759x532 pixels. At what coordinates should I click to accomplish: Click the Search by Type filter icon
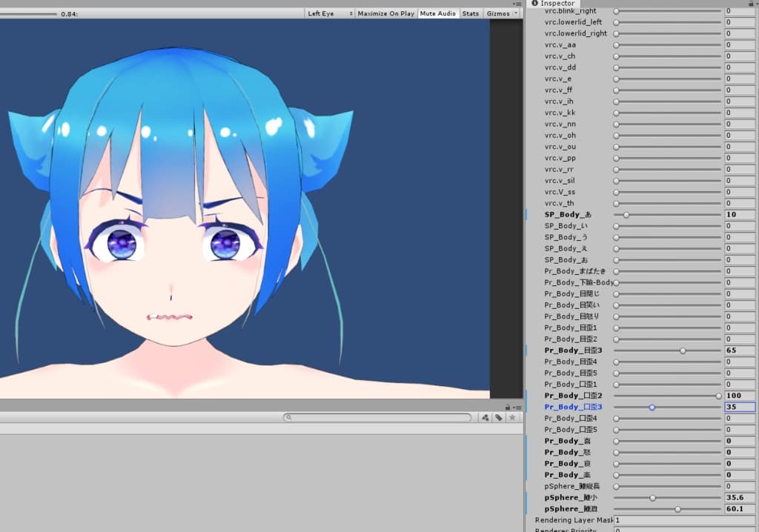[485, 418]
